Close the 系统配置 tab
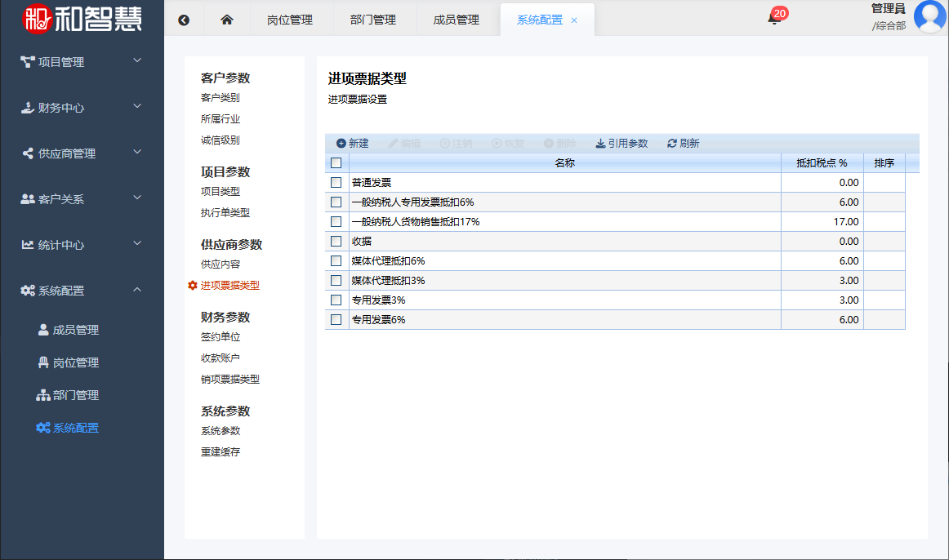The image size is (949, 560). (x=574, y=20)
